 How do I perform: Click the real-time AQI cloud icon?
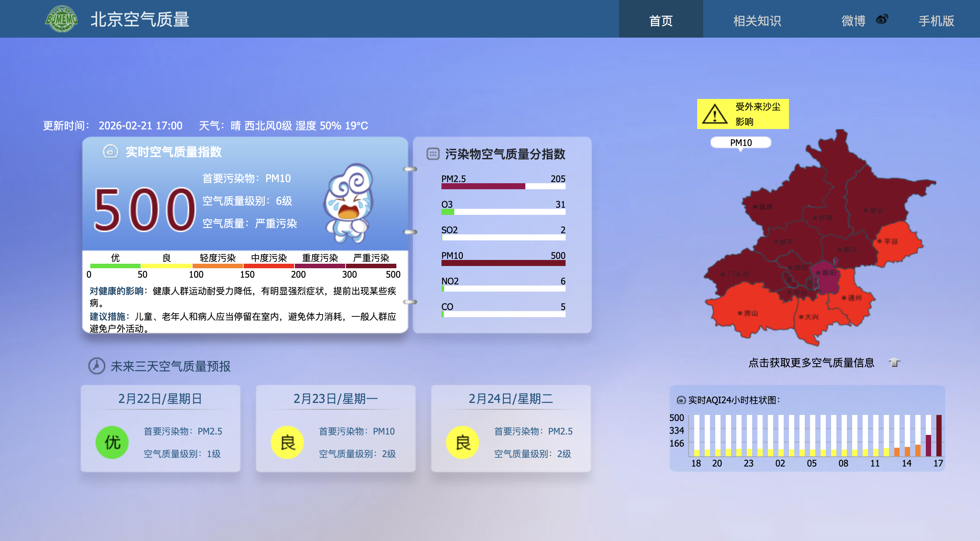click(110, 152)
